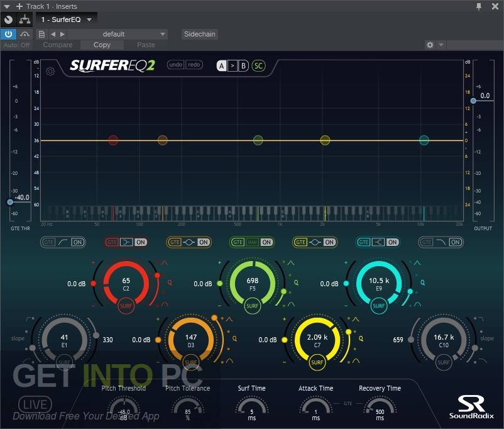The width and height of the screenshot is (504, 429).
Task: Click the undo button
Action: [x=176, y=65]
